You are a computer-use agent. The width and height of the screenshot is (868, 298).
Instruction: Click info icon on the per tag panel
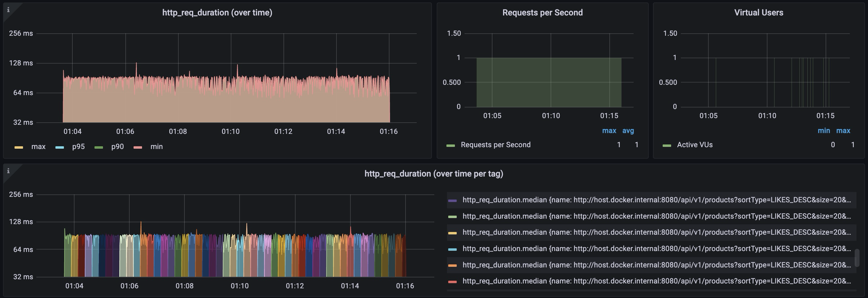(x=8, y=171)
